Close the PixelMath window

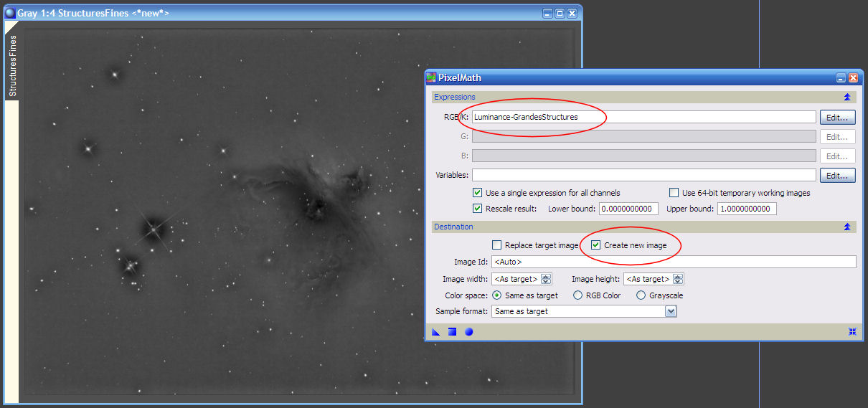[x=853, y=77]
